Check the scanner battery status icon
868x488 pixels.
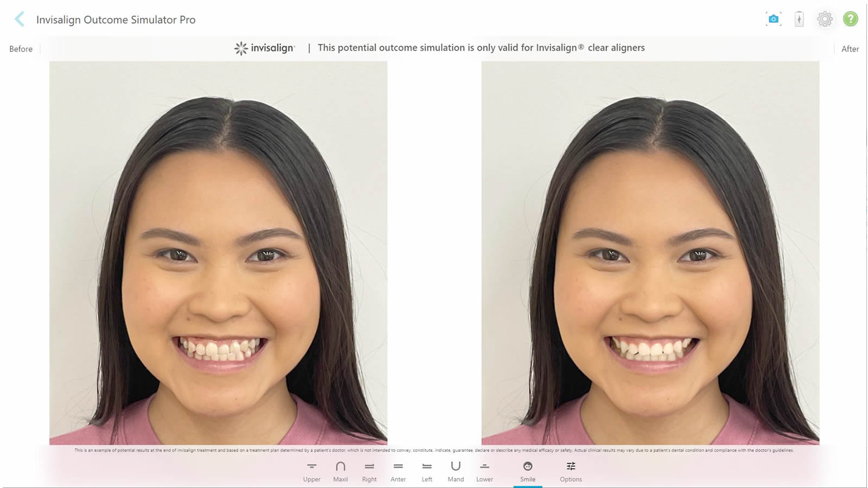tap(799, 20)
